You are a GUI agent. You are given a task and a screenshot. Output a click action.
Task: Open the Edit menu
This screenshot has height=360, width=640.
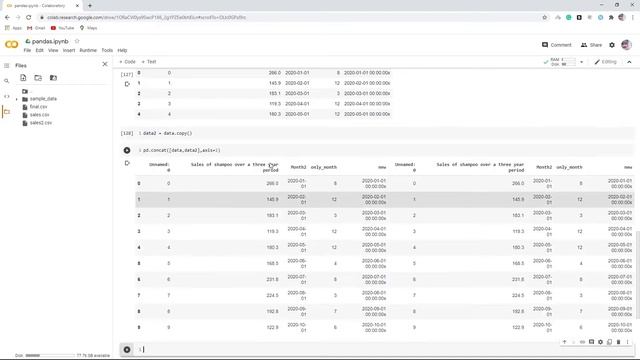[39, 50]
